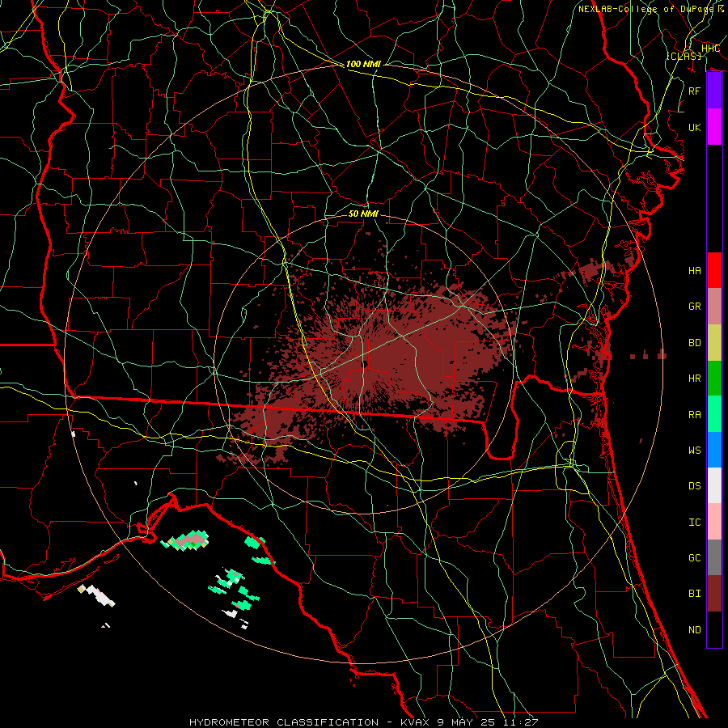
Task: Click the UK legend label
Action: [695, 127]
